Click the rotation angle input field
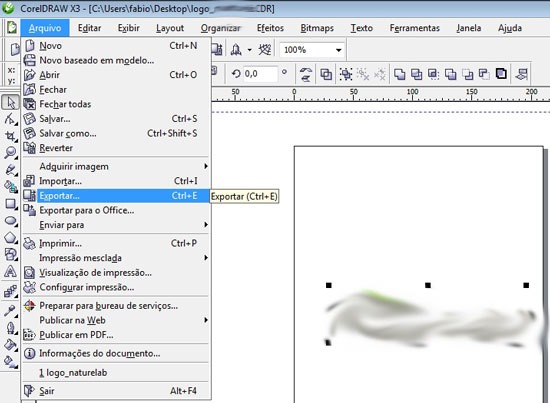Screen dimensions: 550x403 (x=261, y=74)
